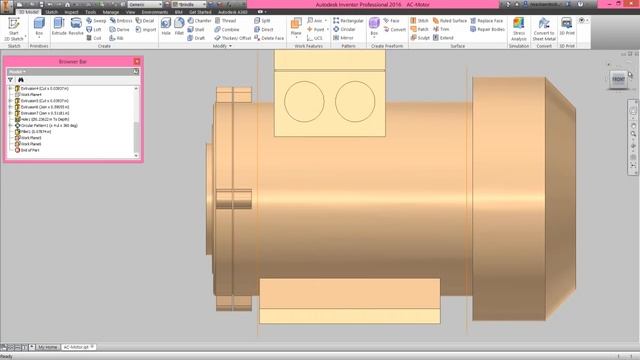
Task: Expand the Extrusion4 tree node
Action: (11, 88)
